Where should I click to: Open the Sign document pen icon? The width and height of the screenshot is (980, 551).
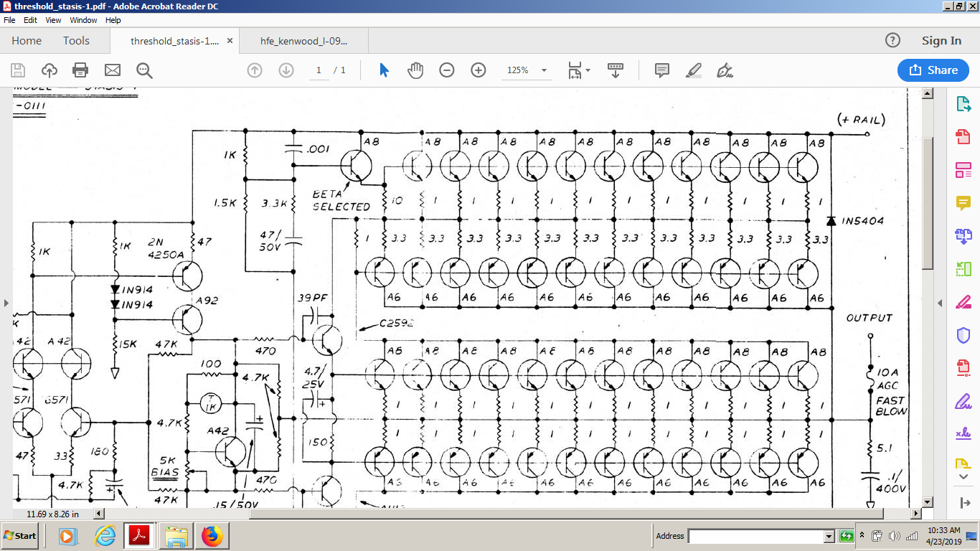click(725, 70)
